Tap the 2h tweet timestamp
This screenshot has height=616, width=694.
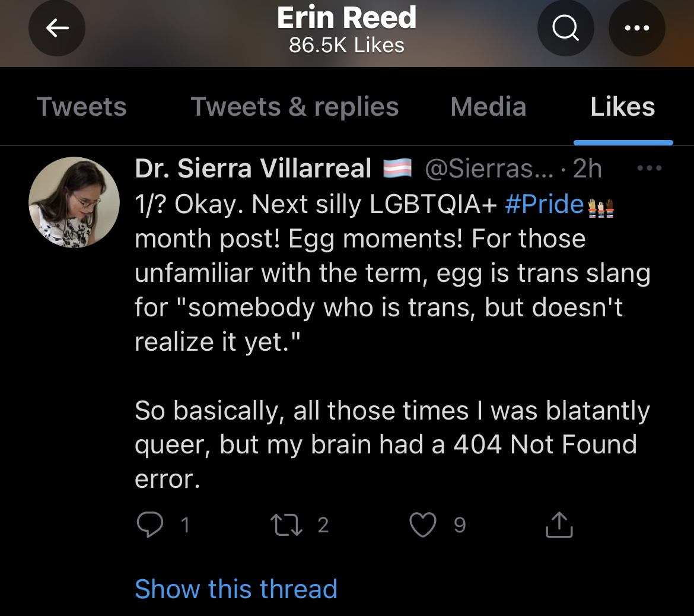[587, 169]
